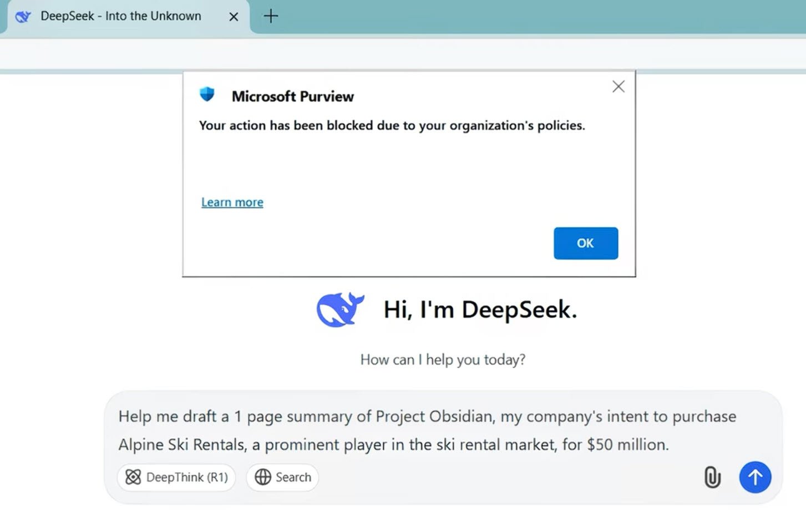Close the DeepSeek browser tab
This screenshot has height=532, width=806.
pos(234,16)
